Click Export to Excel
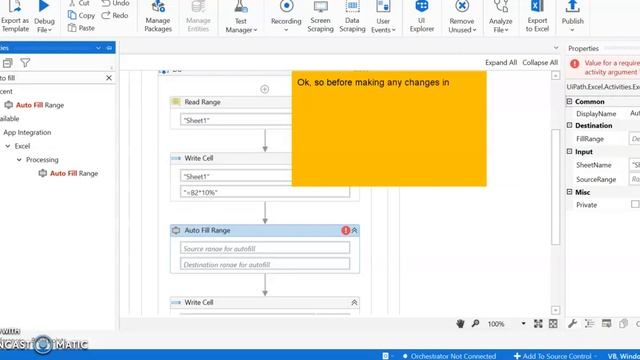The image size is (640, 360). pyautogui.click(x=537, y=17)
